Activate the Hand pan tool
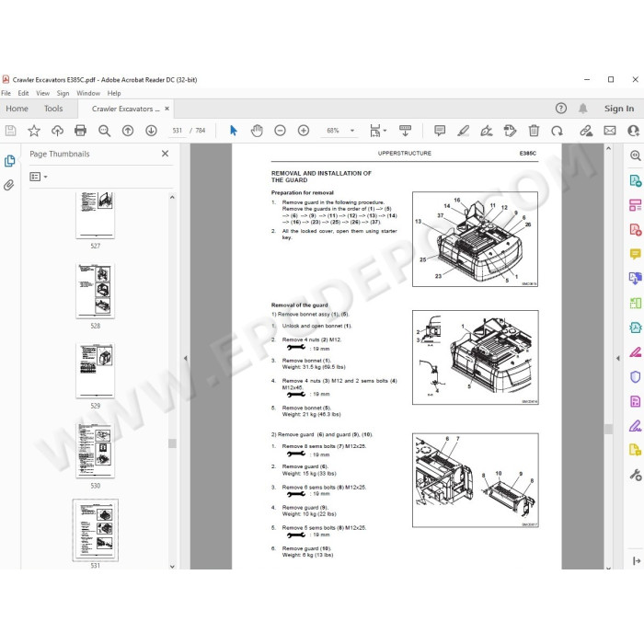Image resolution: width=644 pixels, height=644 pixels. pos(257,131)
